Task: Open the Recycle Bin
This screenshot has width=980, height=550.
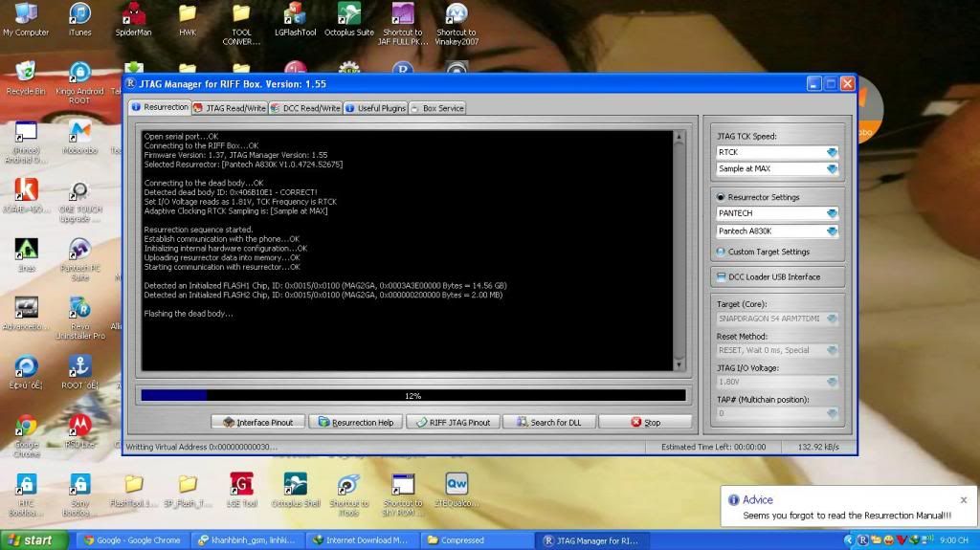Action: 26,78
